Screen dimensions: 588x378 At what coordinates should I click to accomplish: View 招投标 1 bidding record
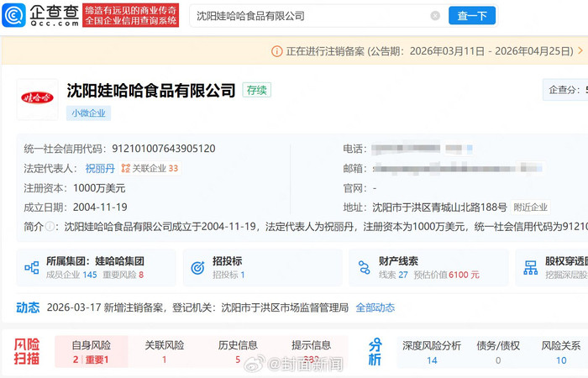click(228, 275)
